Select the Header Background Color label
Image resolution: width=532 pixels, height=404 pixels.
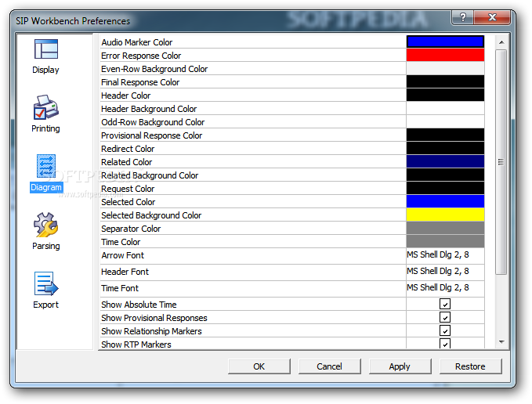click(149, 109)
